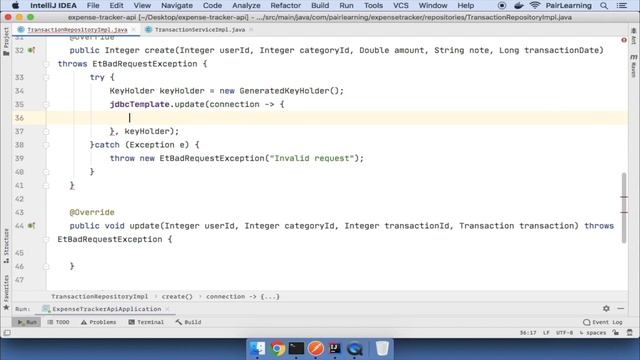This screenshot has width=640, height=360.
Task: Click TransactionRepositoryImpl in breadcrumbs
Action: coord(100,296)
